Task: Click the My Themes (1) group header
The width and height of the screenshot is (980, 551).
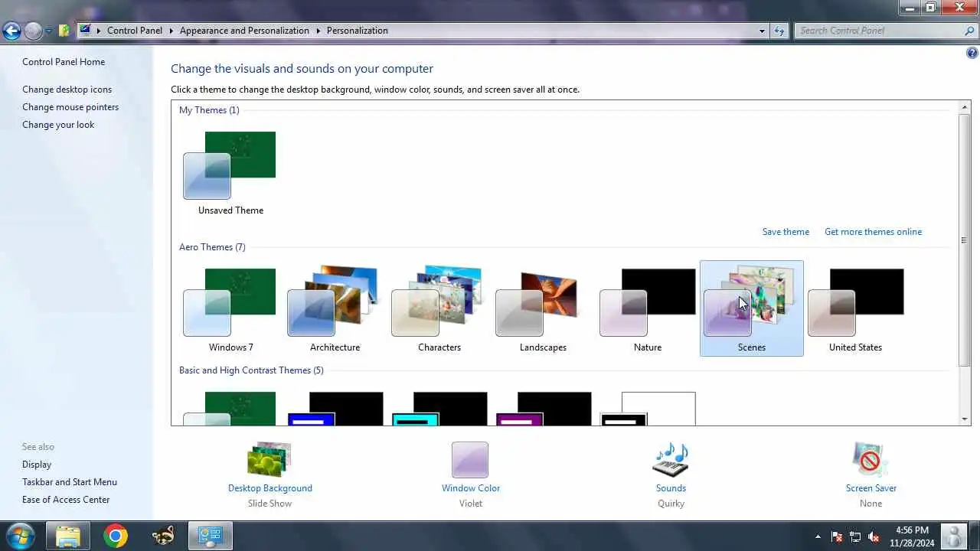Action: (209, 110)
